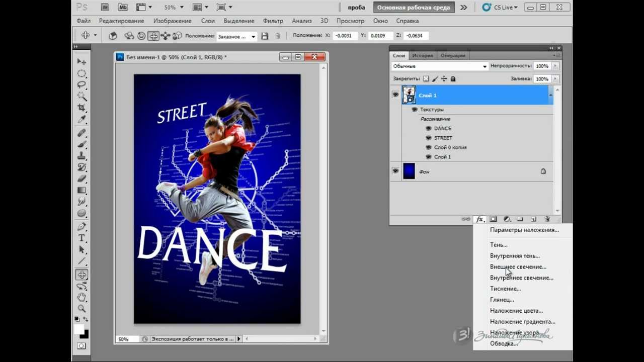
Task: Open CS Live services
Action: (x=500, y=7)
